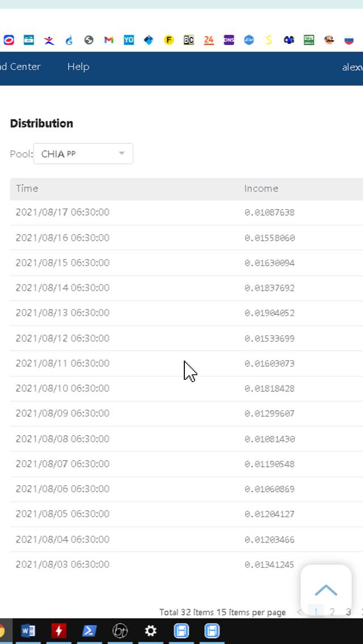363x644 pixels.
Task: Go to page 3 of distribution
Action: 348,612
